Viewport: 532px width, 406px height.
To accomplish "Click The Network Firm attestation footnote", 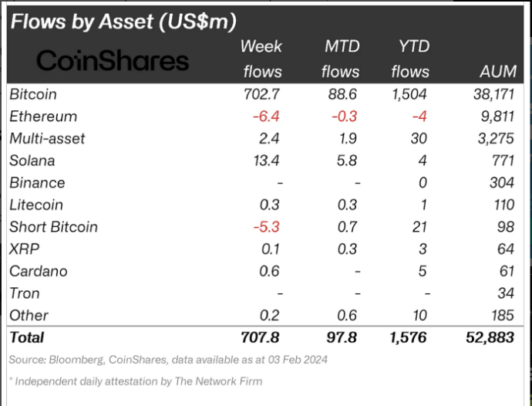I will [x=136, y=381].
